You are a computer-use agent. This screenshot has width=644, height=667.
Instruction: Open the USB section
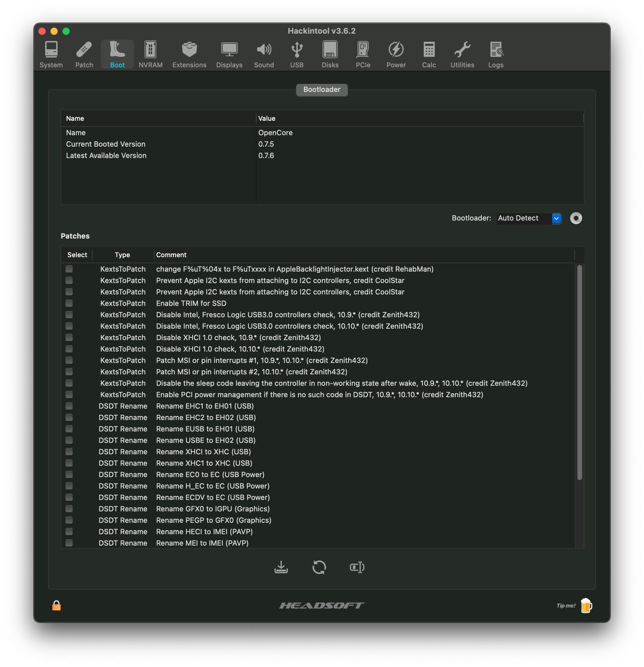point(297,54)
